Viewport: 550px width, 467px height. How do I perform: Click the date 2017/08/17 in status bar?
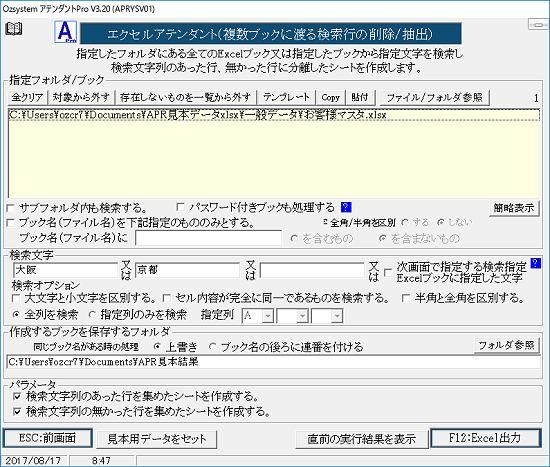(x=33, y=461)
